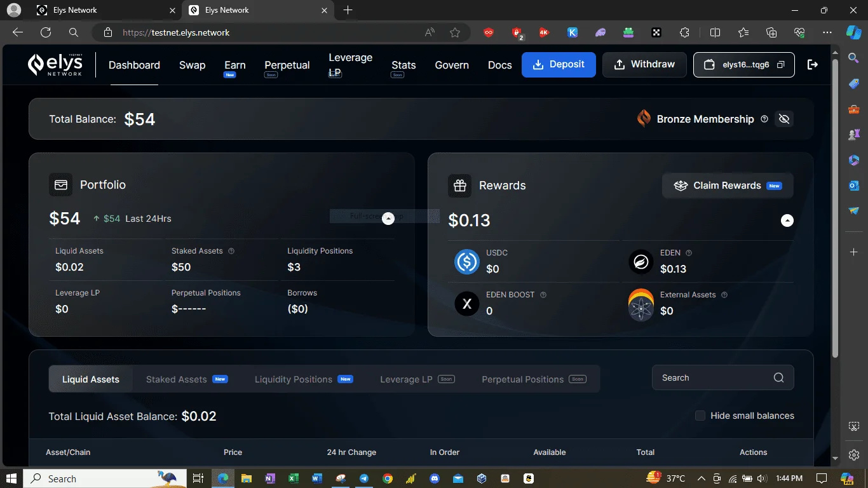Open browser Settings and more menu
Viewport: 868px width, 488px height.
coord(827,32)
